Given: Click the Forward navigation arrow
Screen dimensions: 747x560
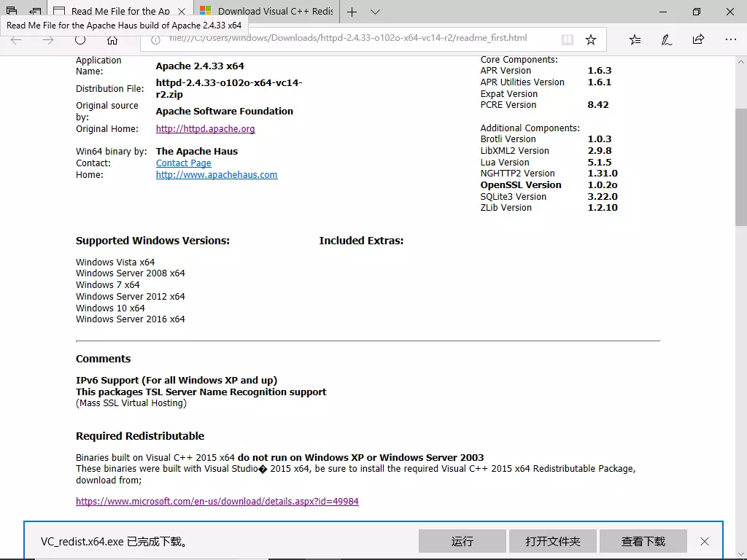Looking at the screenshot, I should (48, 40).
